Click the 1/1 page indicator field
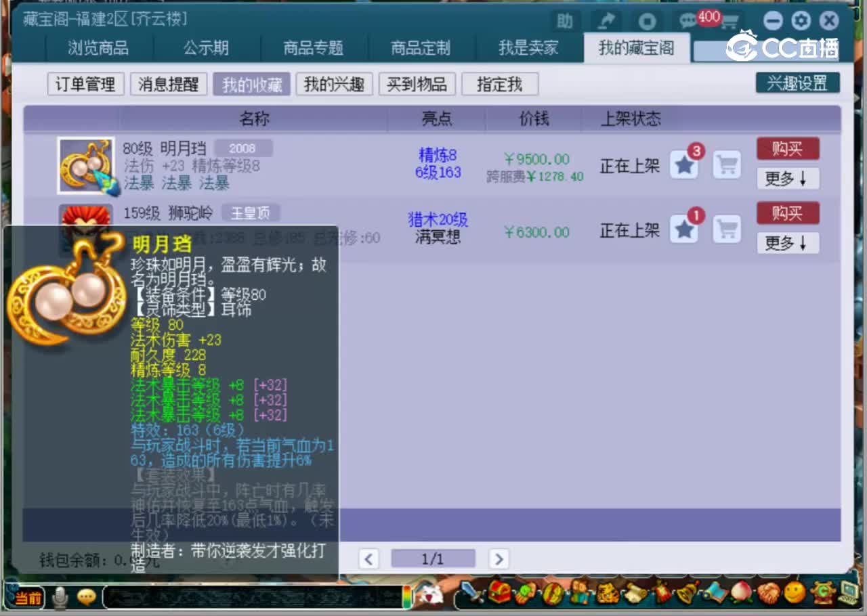This screenshot has width=867, height=616. click(x=433, y=559)
